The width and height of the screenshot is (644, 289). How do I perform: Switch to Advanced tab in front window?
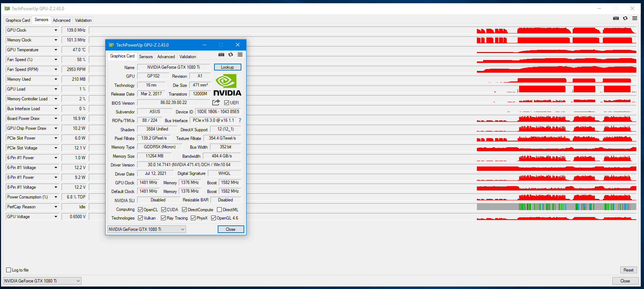click(x=166, y=57)
